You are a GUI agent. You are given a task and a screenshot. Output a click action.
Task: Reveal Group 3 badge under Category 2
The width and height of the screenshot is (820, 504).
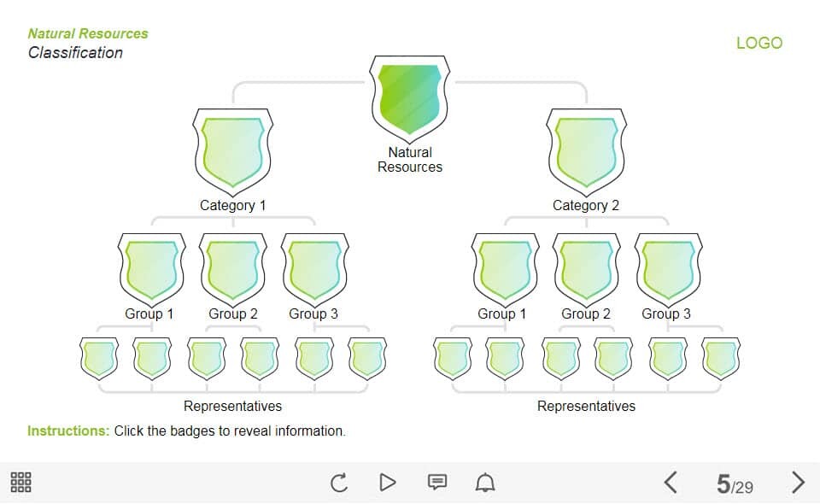[668, 269]
